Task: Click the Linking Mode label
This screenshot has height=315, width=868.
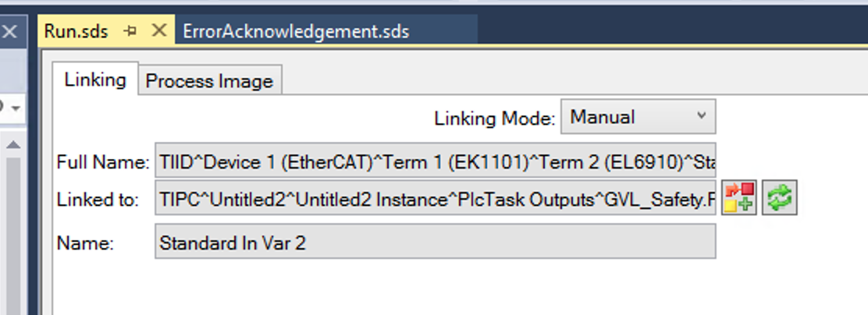Action: pos(494,118)
